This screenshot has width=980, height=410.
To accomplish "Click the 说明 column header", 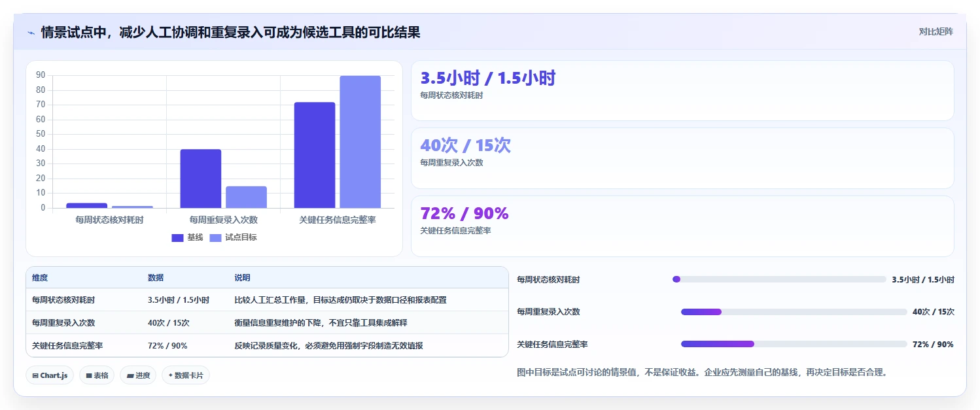I will click(x=242, y=278).
